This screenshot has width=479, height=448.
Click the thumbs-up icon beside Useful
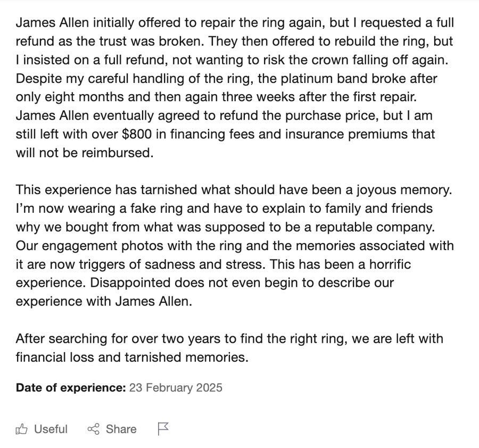(x=21, y=429)
